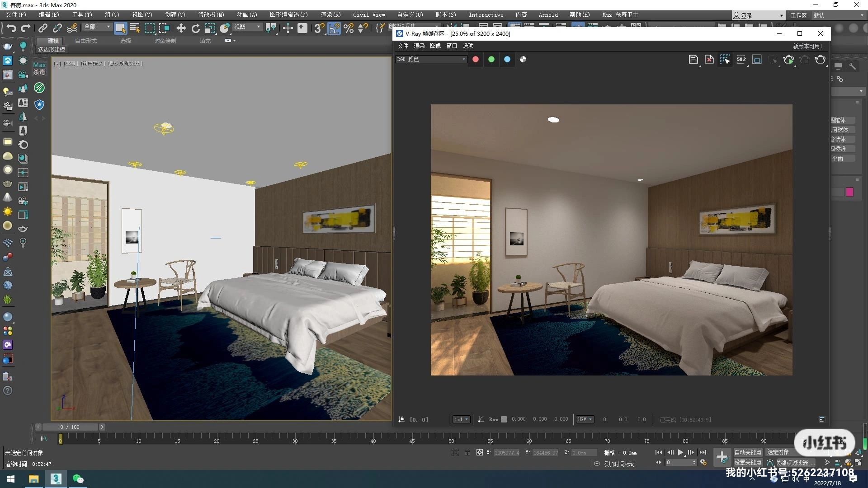The image size is (868, 488).
Task: Click the Select and Move tool
Action: pyautogui.click(x=181, y=28)
